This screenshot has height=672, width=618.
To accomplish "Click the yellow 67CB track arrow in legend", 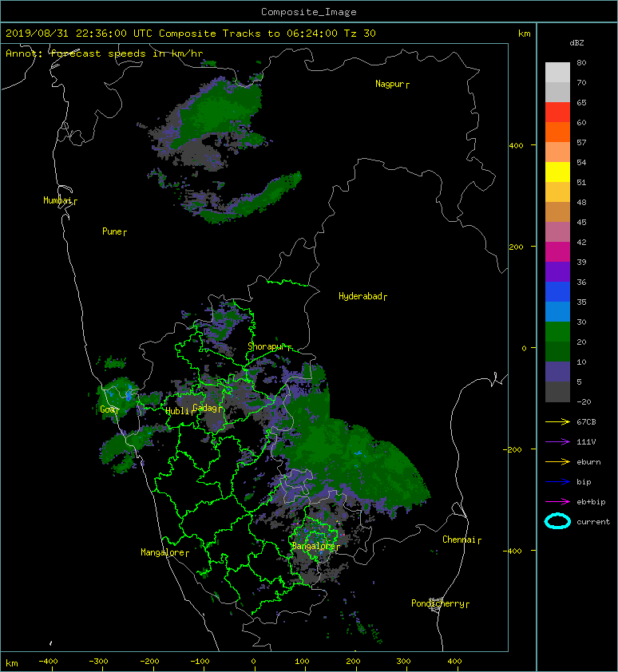I will coord(557,422).
